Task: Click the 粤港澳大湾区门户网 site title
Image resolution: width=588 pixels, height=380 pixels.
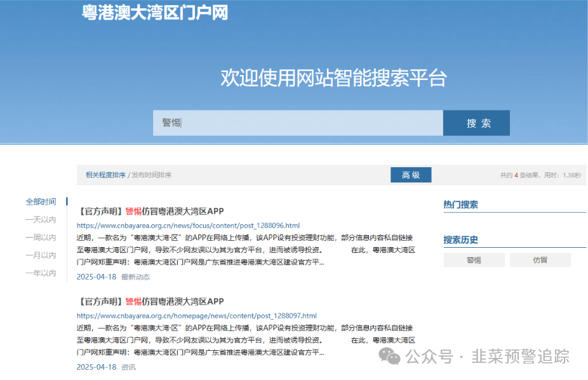Action: pyautogui.click(x=154, y=12)
